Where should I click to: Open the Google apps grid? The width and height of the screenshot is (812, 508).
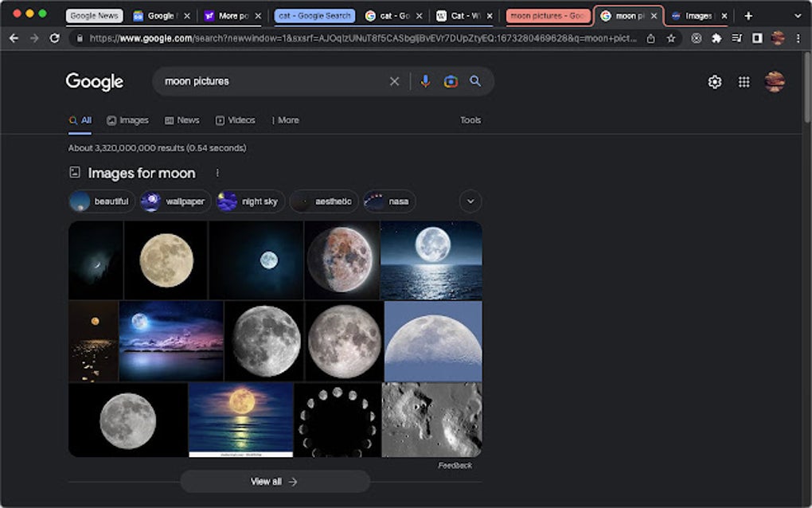[x=744, y=81]
